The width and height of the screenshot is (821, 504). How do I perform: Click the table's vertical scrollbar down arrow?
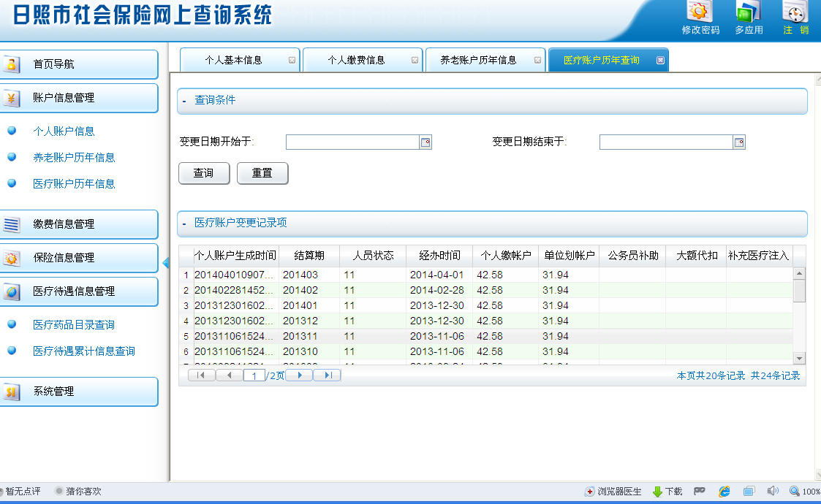point(799,358)
